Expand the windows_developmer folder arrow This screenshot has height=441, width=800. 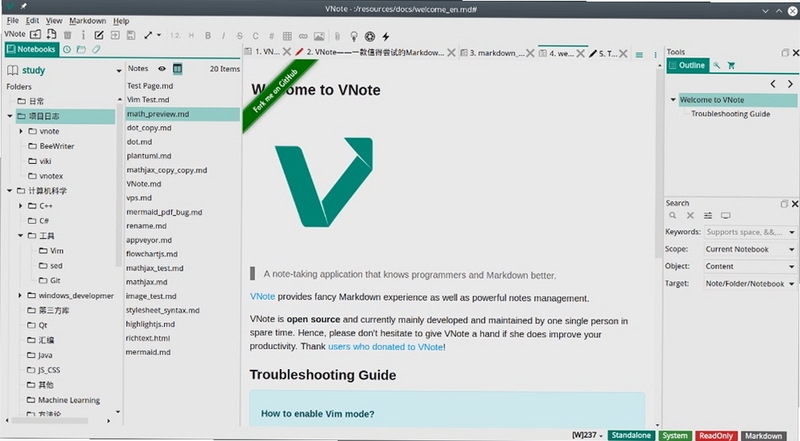pos(20,295)
